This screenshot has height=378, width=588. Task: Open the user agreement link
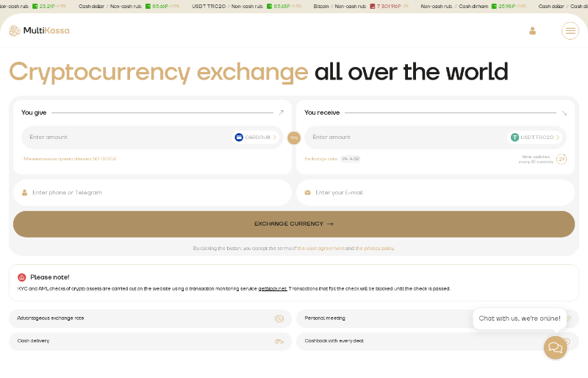coord(321,249)
